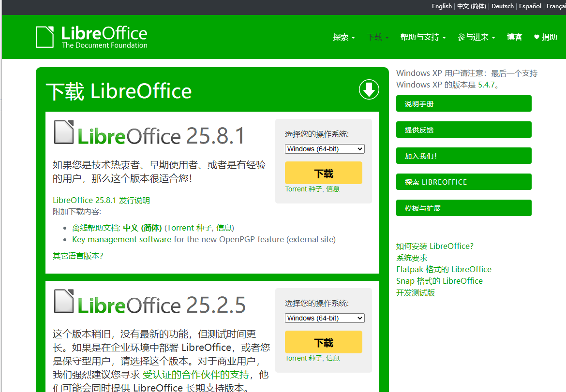The image size is (566, 392).
Task: Click 选择您的操作系统 label for 25.2.5
Action: pyautogui.click(x=316, y=303)
